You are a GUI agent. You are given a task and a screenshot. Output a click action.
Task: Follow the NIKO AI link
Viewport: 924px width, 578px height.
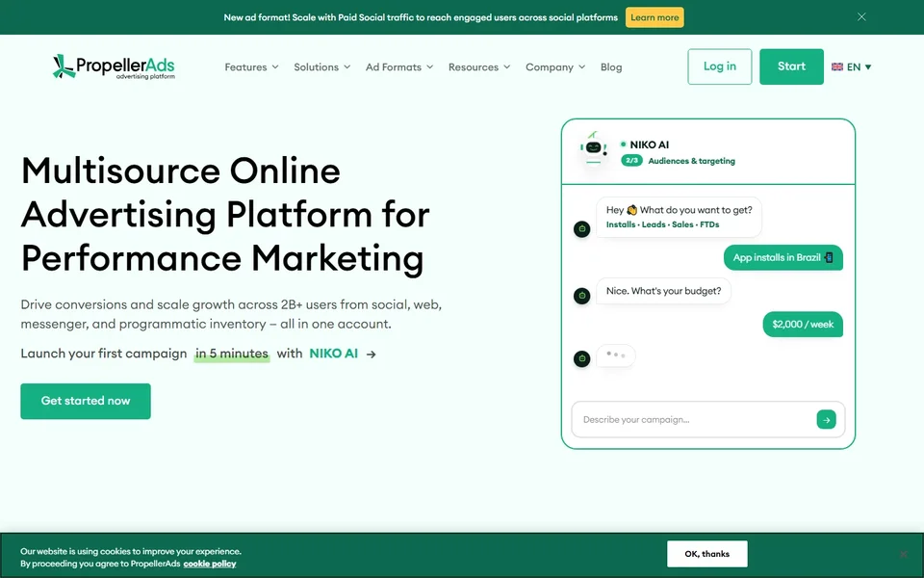point(334,354)
